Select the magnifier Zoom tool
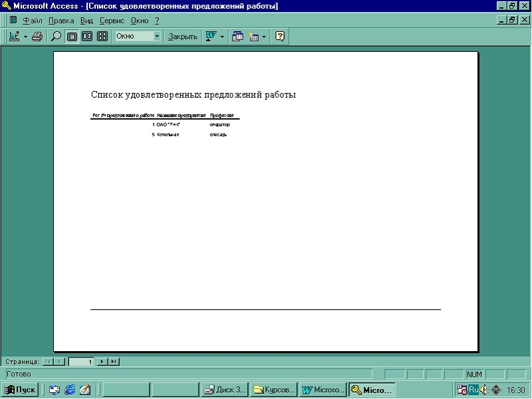This screenshot has height=399, width=532. tap(56, 37)
